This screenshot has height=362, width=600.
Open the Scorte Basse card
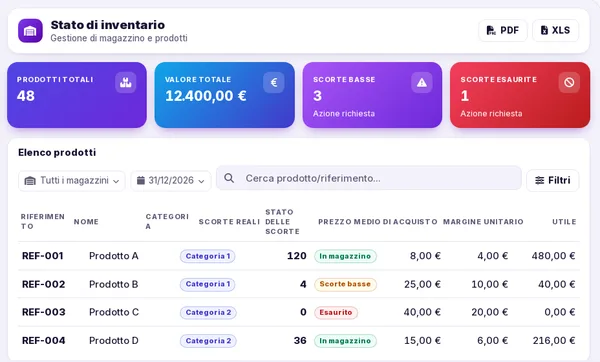372,95
